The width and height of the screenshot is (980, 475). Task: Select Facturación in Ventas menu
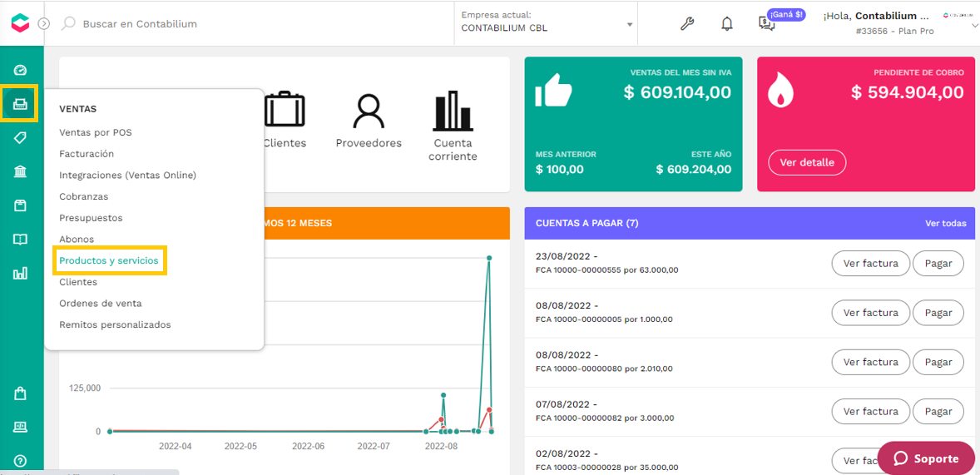87,154
